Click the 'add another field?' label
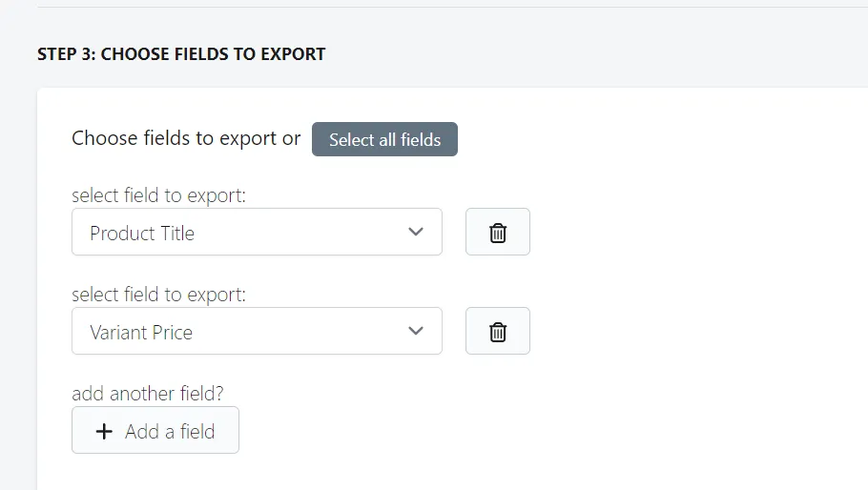Image resolution: width=868 pixels, height=490 pixels. click(x=148, y=393)
